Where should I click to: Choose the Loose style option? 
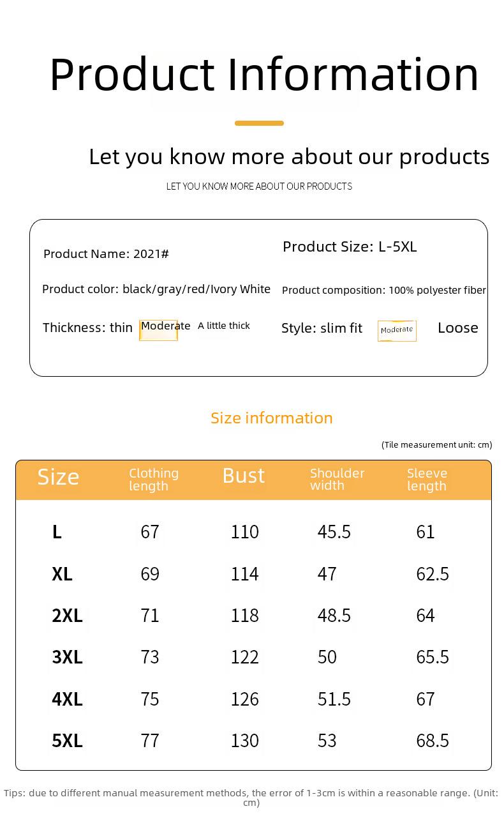(x=458, y=328)
